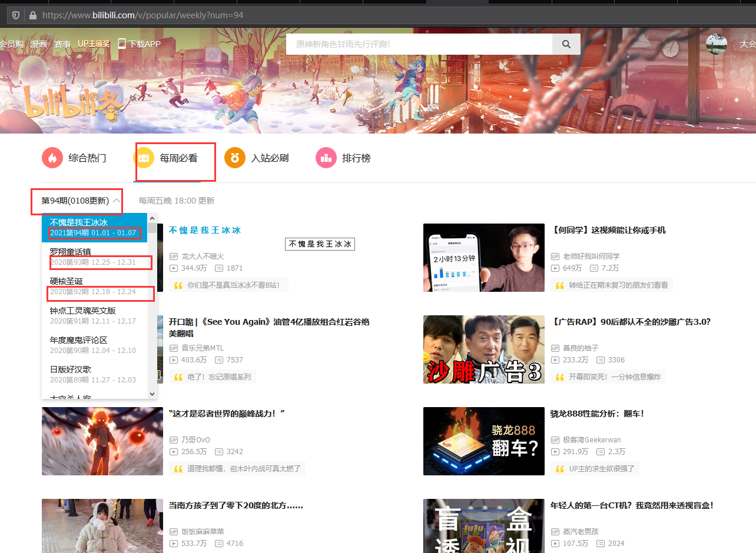Image resolution: width=756 pixels, height=553 pixels.
Task: Click the play-count icon beside 403.6万
Action: pos(174,360)
